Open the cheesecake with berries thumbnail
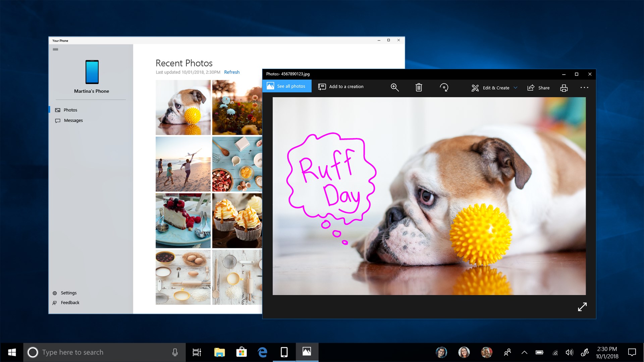The width and height of the screenshot is (644, 362). [183, 221]
